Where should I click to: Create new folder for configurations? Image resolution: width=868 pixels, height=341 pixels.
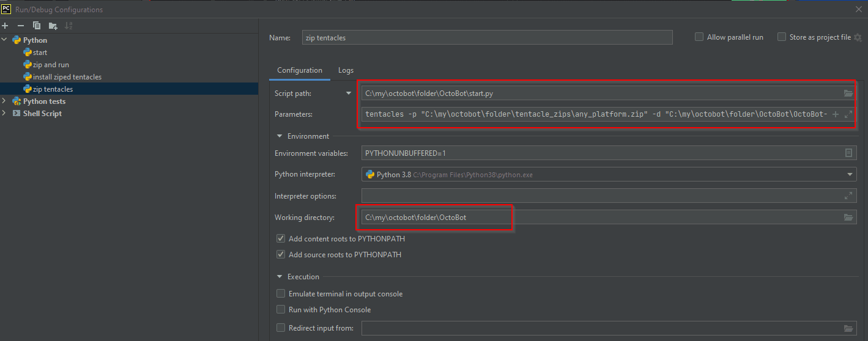53,26
